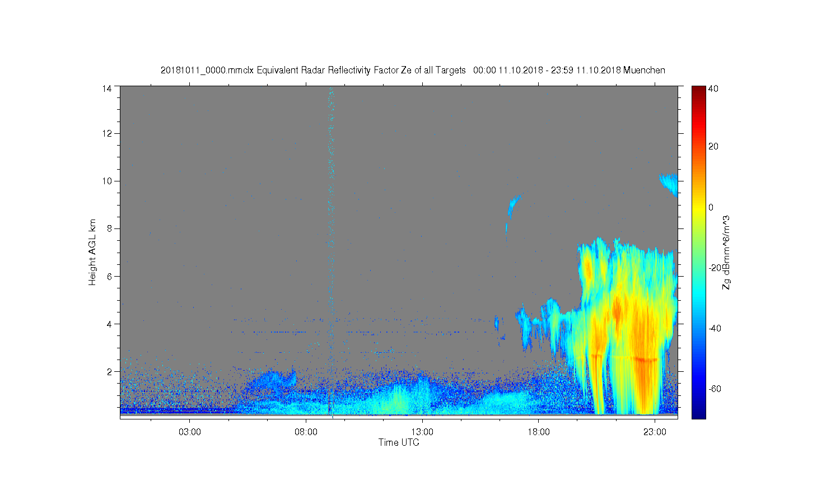Image resolution: width=840 pixels, height=504 pixels.
Task: Click the plot title text at top
Action: tap(413, 70)
